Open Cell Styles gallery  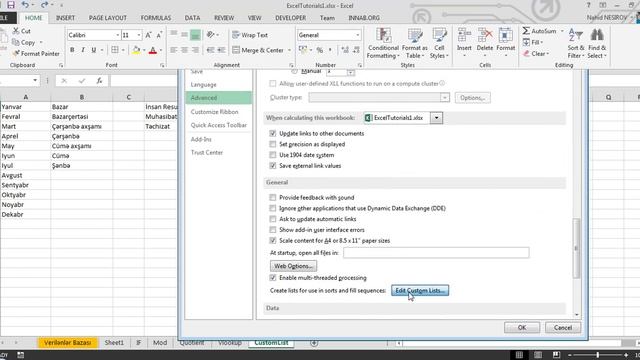click(x=439, y=44)
